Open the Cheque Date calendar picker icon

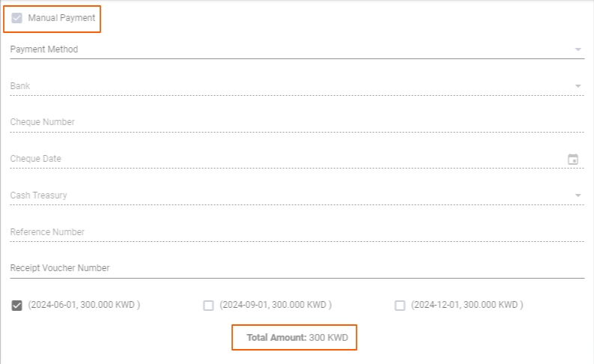click(x=573, y=159)
